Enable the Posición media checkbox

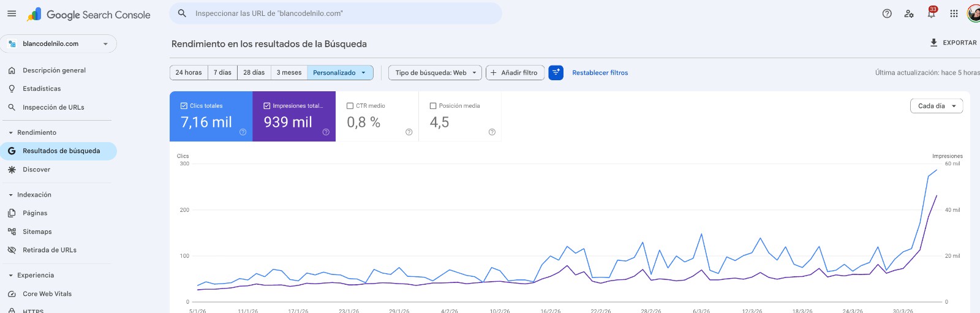tap(433, 106)
